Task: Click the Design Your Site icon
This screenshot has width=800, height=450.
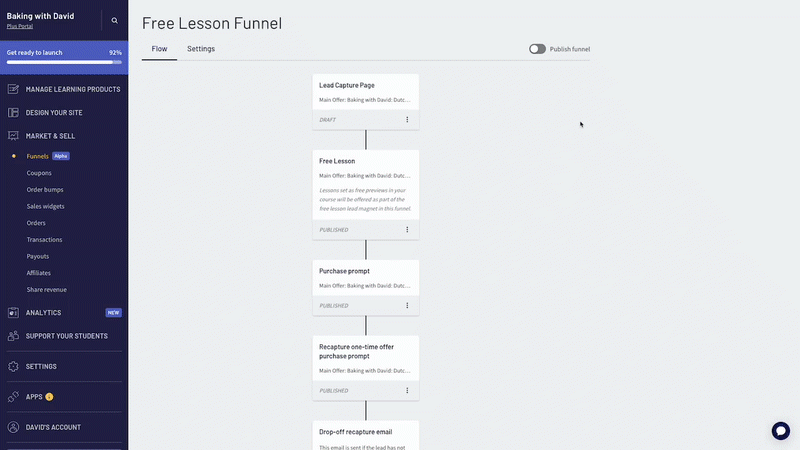Action: coord(13,113)
